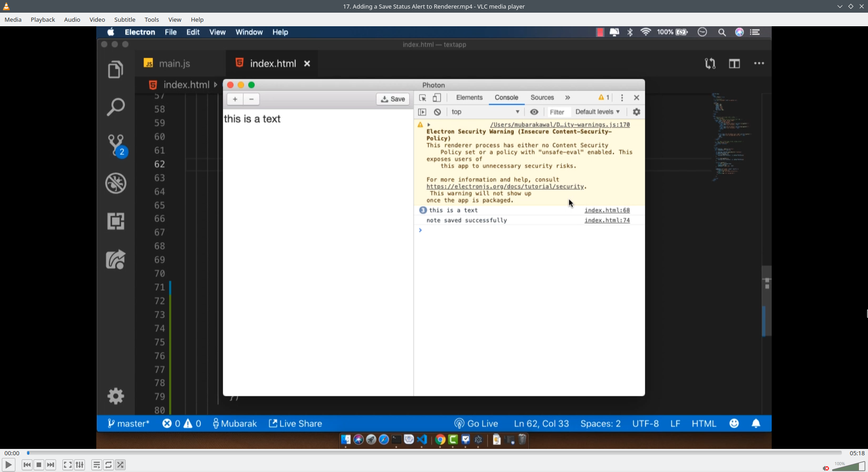Open the Extensions view icon

116,221
